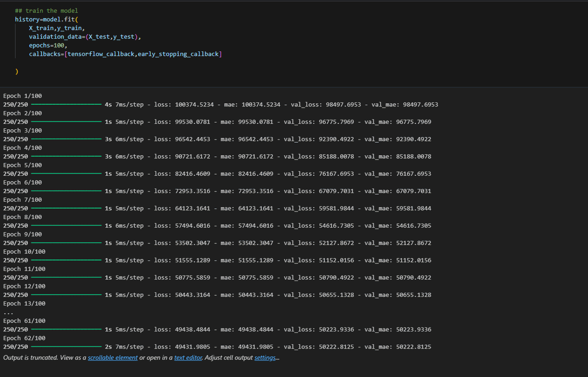This screenshot has width=588, height=377.
Task: Click the mae value 82416.4609
Action: [x=256, y=174]
